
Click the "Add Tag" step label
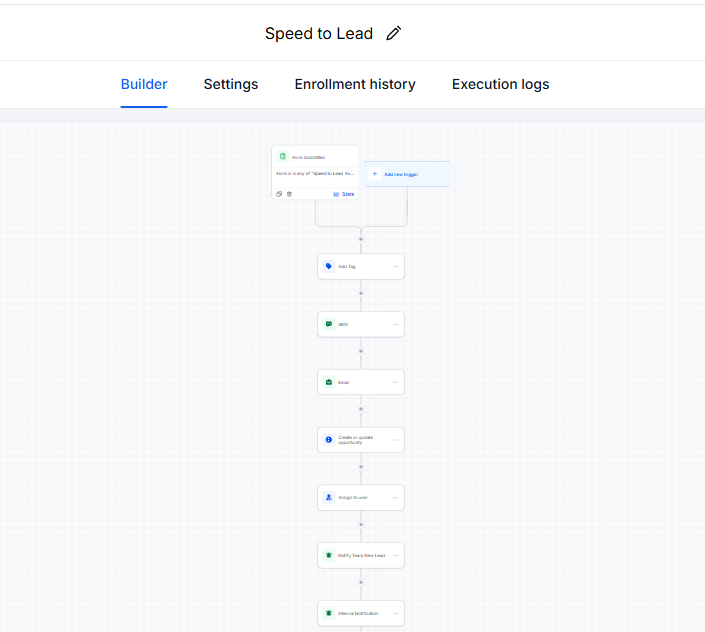(347, 267)
